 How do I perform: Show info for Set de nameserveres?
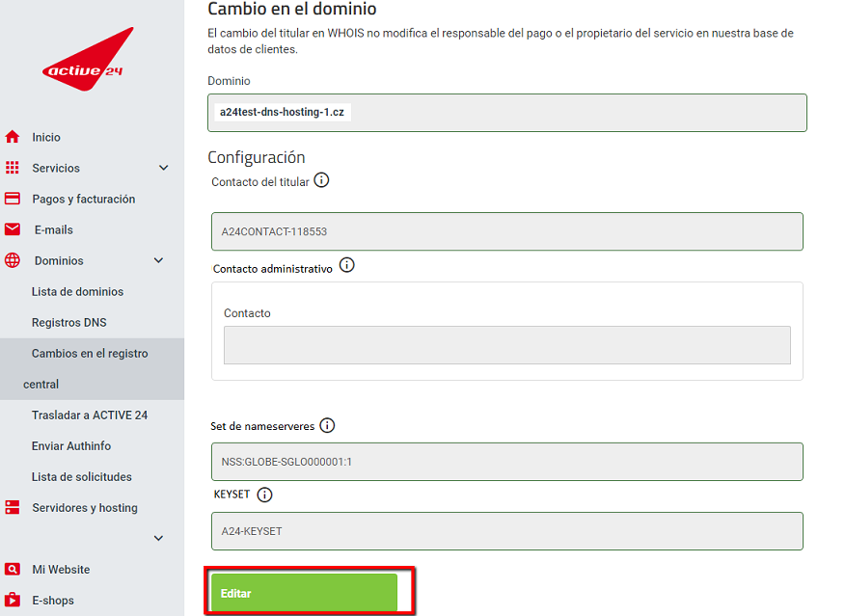[x=327, y=425]
